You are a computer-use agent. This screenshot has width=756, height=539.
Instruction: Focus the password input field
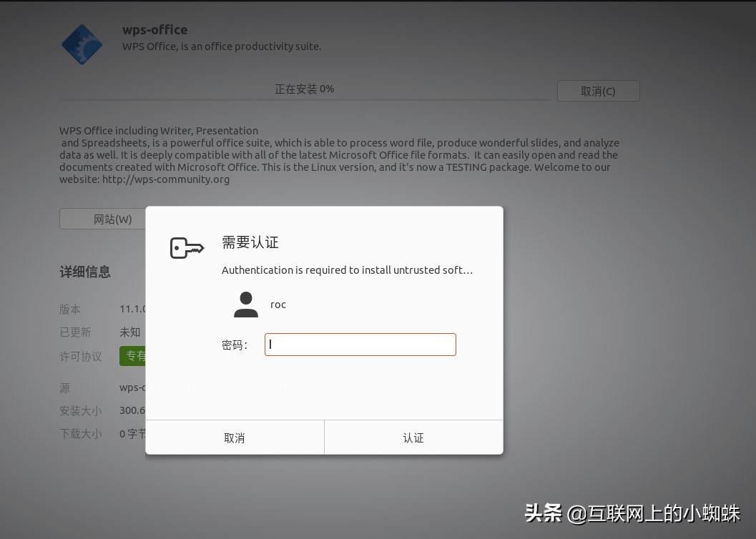tap(360, 345)
